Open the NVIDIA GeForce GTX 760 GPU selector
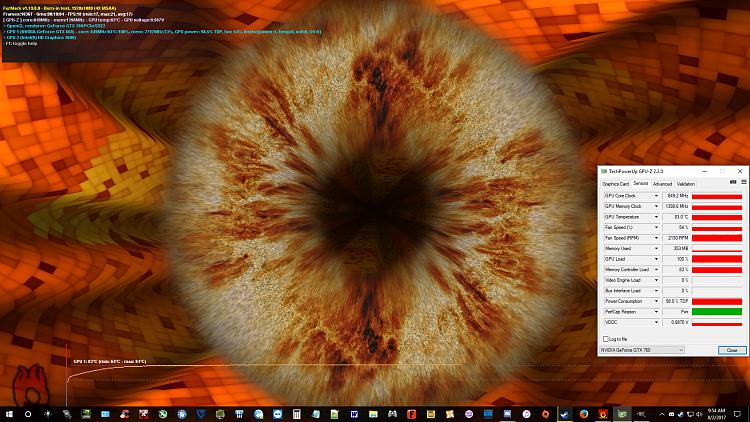This screenshot has width=750, height=422. (641, 350)
